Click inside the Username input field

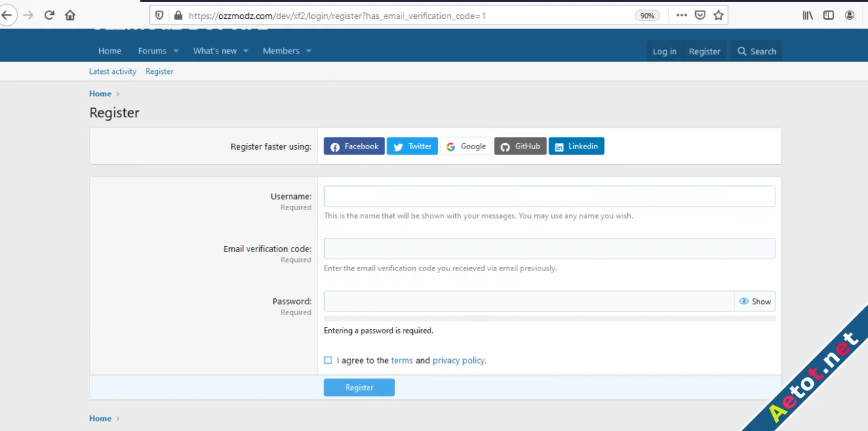point(549,196)
